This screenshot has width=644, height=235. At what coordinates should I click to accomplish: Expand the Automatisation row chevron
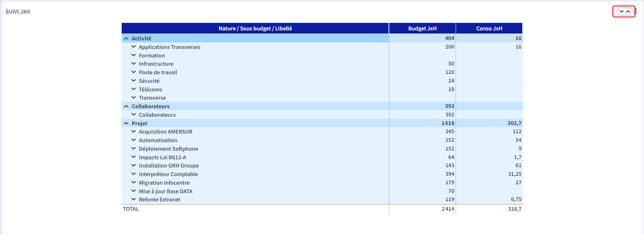(x=133, y=140)
